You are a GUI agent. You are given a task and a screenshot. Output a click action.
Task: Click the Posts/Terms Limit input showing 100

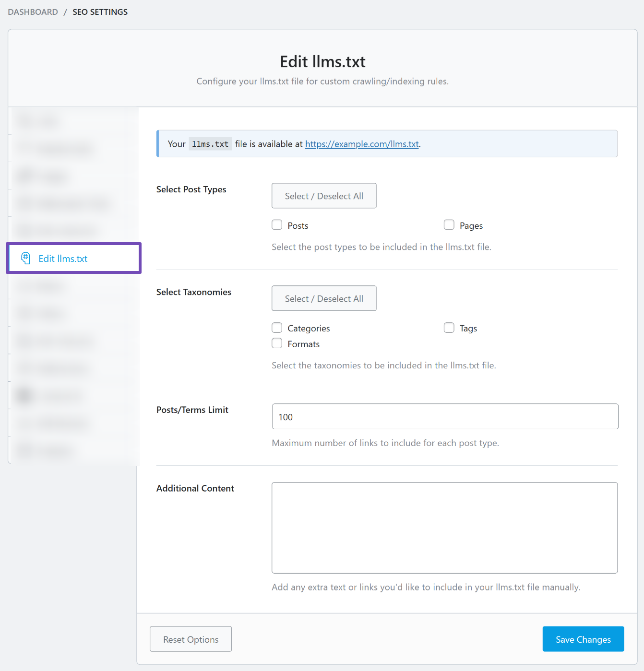coord(444,416)
